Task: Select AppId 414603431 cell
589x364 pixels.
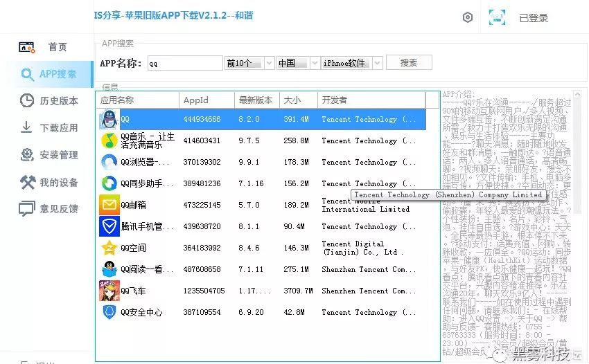Action: [202, 140]
